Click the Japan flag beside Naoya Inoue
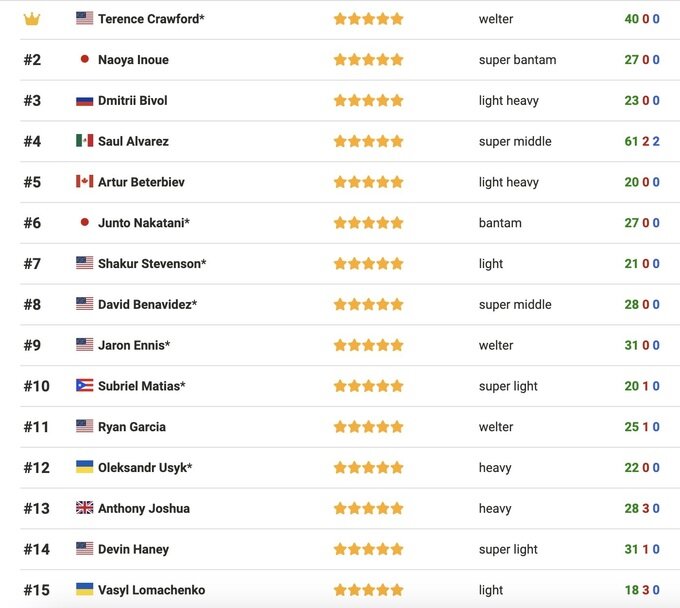 [x=85, y=59]
